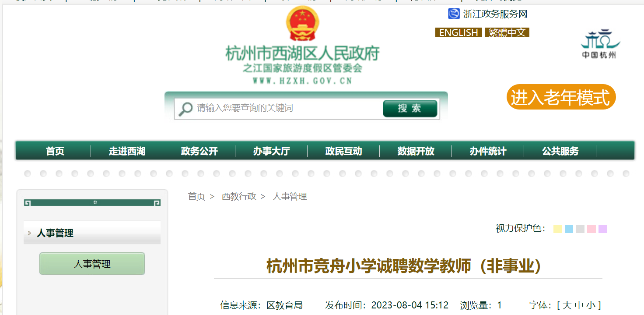
Task: Select the blue eye-protection color
Action: [x=569, y=229]
